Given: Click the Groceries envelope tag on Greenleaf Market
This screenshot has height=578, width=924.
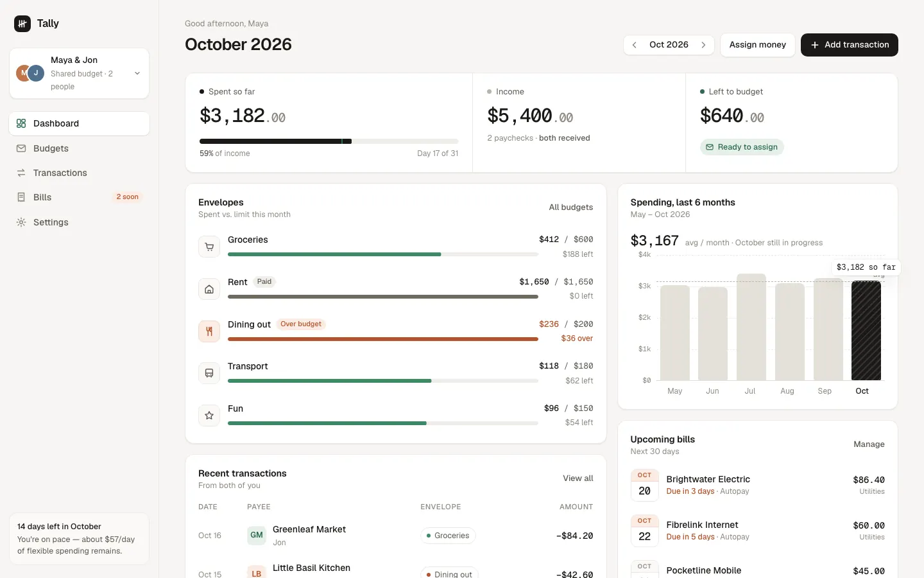Looking at the screenshot, I should click(x=448, y=536).
